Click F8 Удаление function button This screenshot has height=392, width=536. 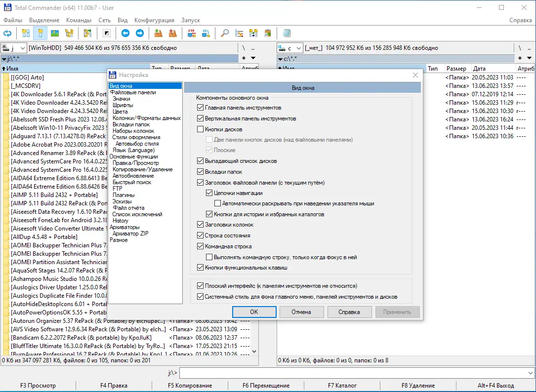pyautogui.click(x=418, y=386)
